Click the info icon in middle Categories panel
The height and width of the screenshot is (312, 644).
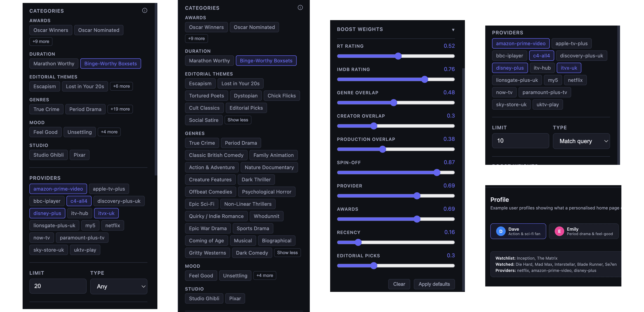[x=300, y=7]
